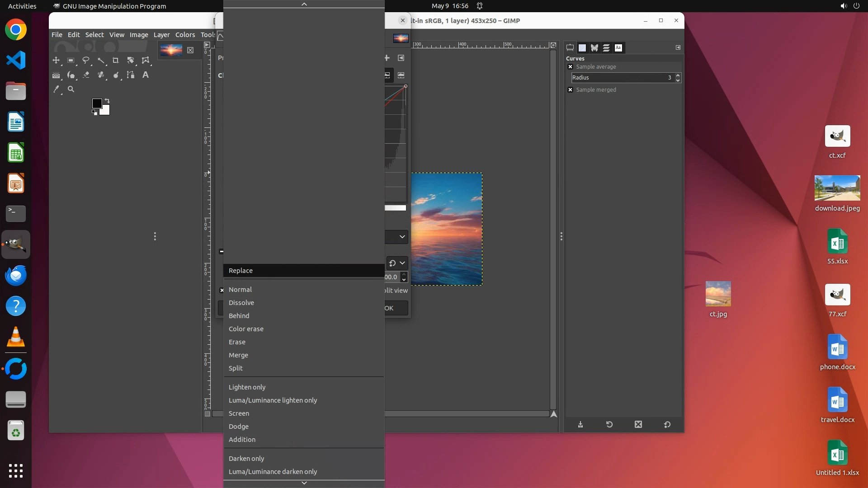Select the Crop tool
The width and height of the screenshot is (868, 488).
coord(116,60)
